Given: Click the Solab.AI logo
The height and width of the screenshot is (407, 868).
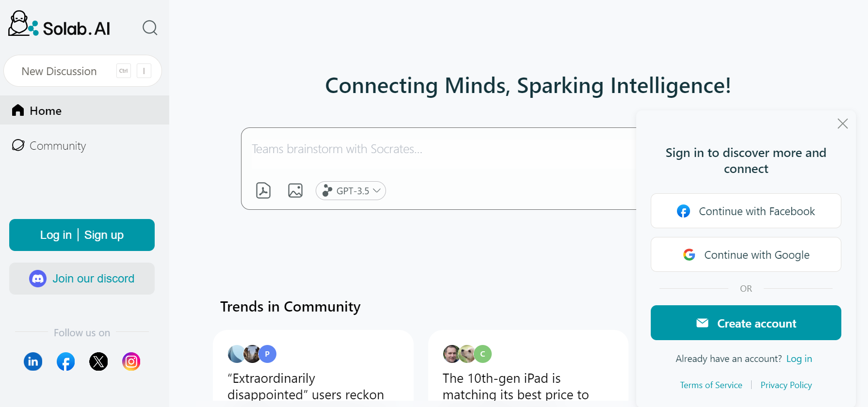Looking at the screenshot, I should [59, 25].
